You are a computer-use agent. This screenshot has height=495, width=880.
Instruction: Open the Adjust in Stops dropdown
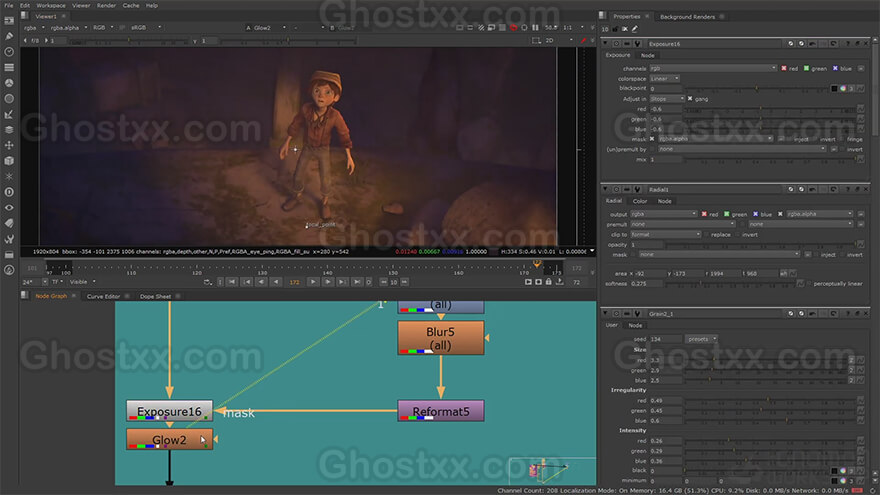coord(667,99)
